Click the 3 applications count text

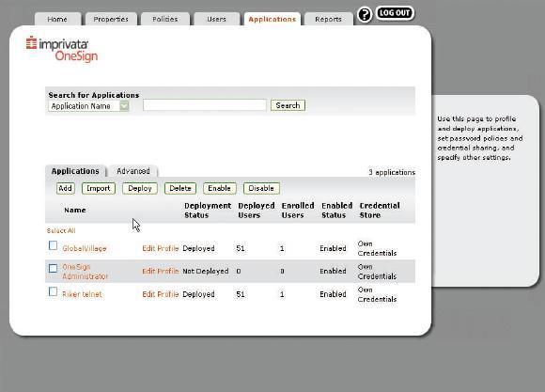pyautogui.click(x=392, y=172)
